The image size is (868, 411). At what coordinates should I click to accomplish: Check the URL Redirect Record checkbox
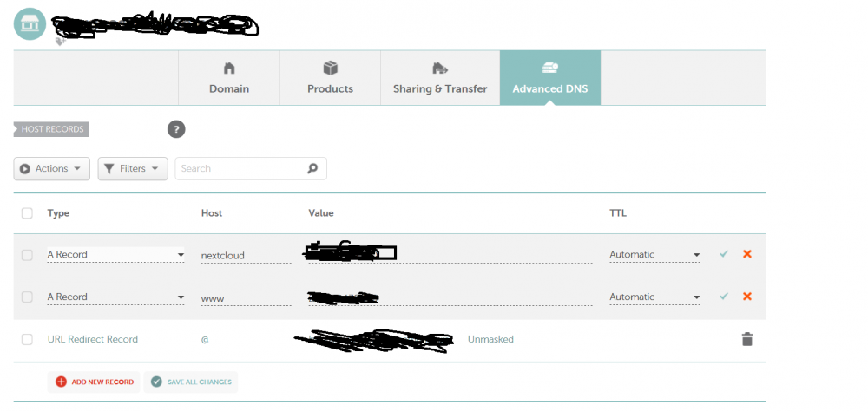click(27, 339)
